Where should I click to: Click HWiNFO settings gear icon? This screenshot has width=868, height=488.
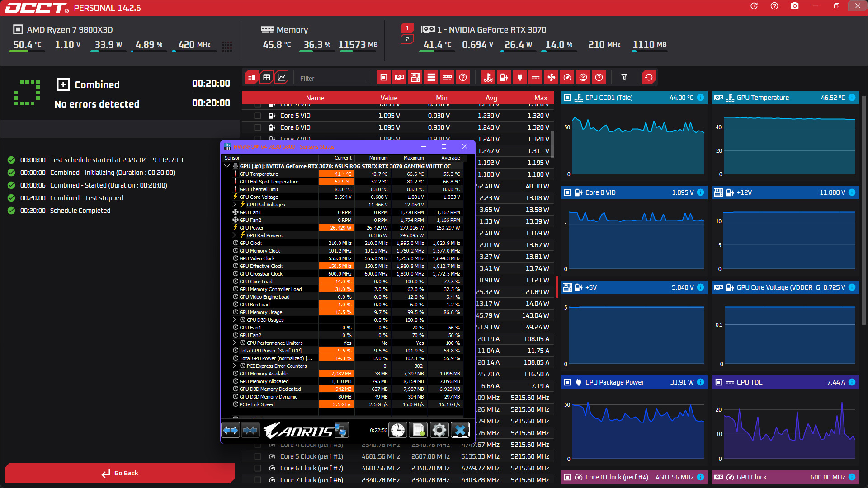point(439,430)
